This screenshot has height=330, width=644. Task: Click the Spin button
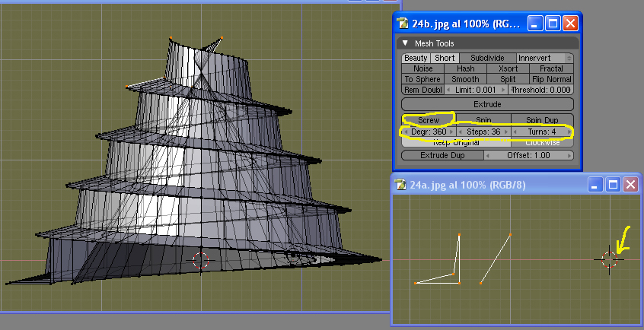click(x=483, y=120)
